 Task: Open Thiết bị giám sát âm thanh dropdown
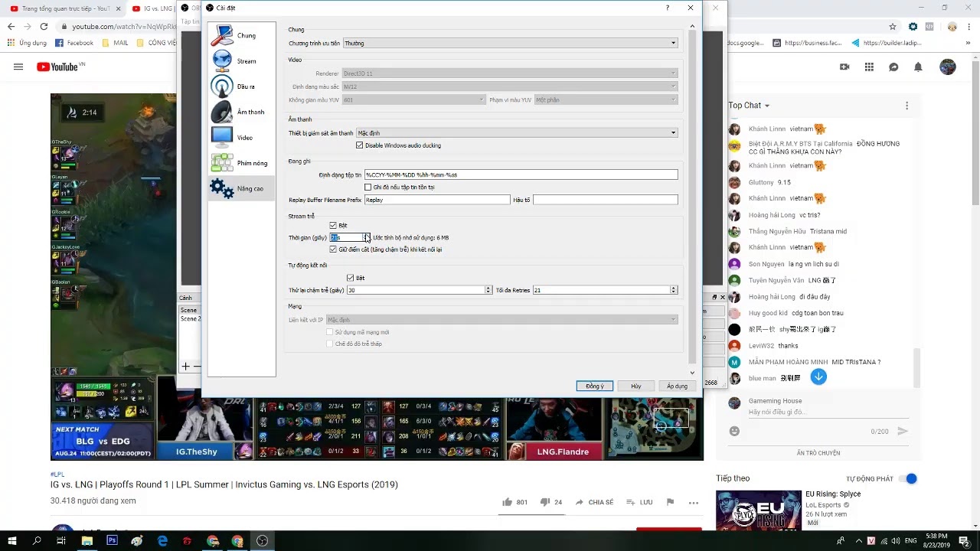point(517,133)
